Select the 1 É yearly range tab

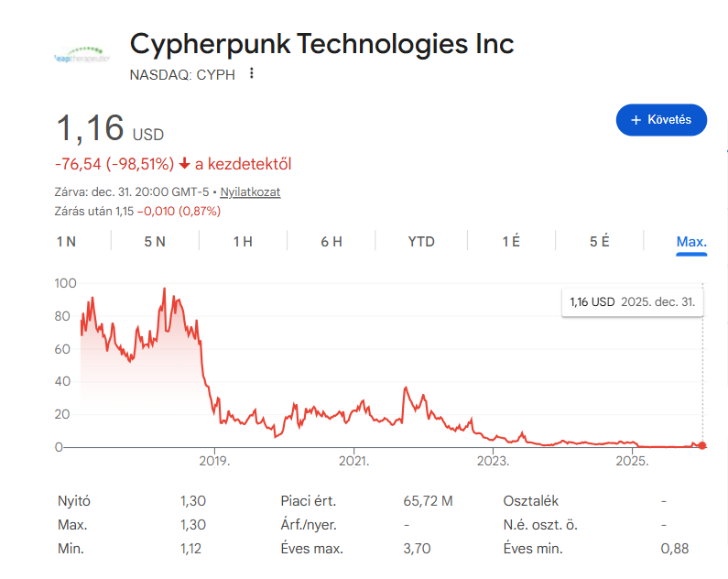click(511, 242)
